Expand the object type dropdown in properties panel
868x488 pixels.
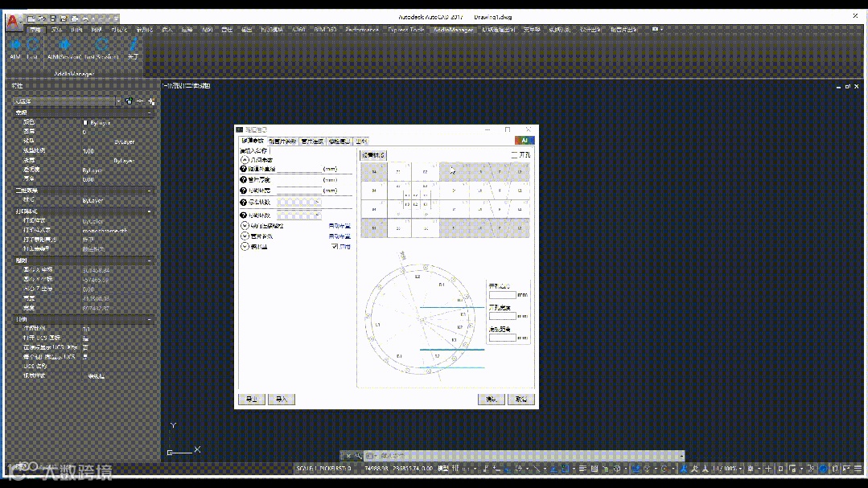click(118, 101)
